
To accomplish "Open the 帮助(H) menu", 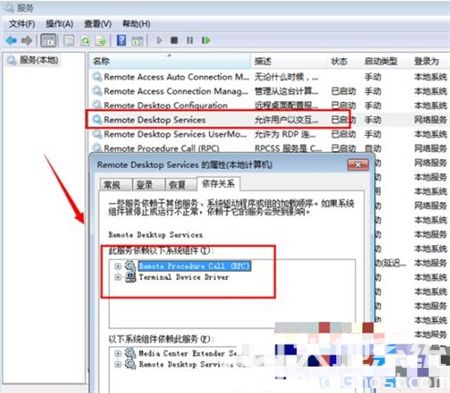I will [x=136, y=24].
